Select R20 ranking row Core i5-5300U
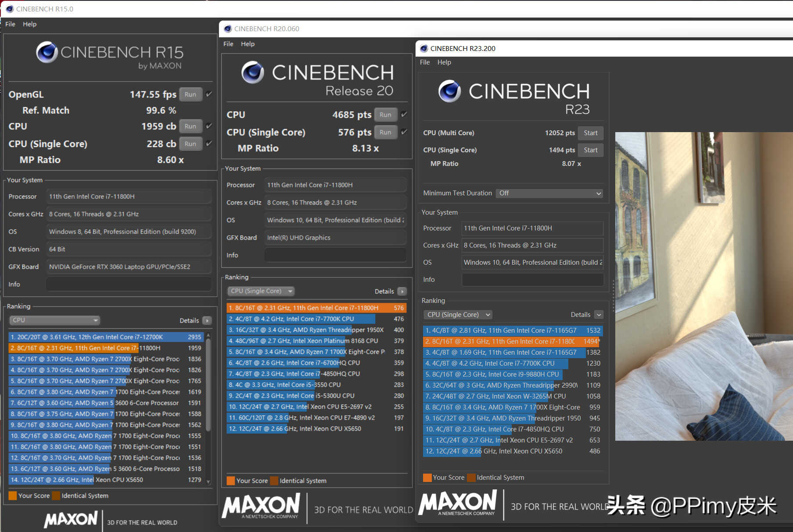Image resolution: width=793 pixels, height=532 pixels. pyautogui.click(x=316, y=396)
